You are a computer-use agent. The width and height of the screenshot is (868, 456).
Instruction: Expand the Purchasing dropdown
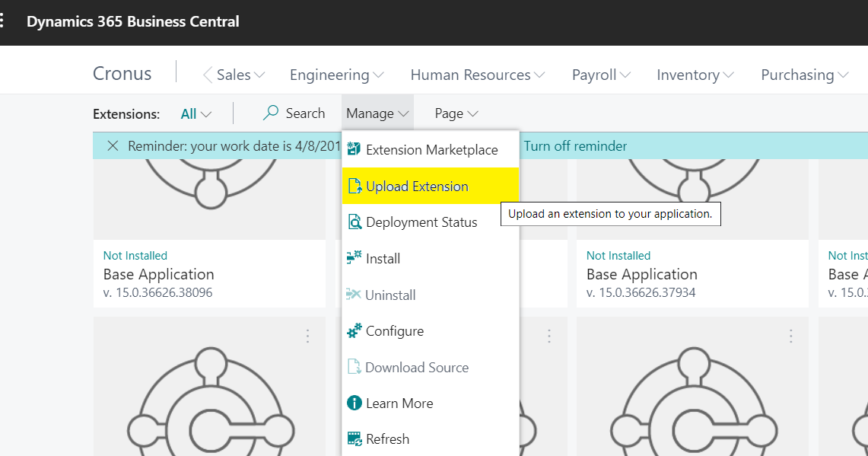click(x=803, y=75)
